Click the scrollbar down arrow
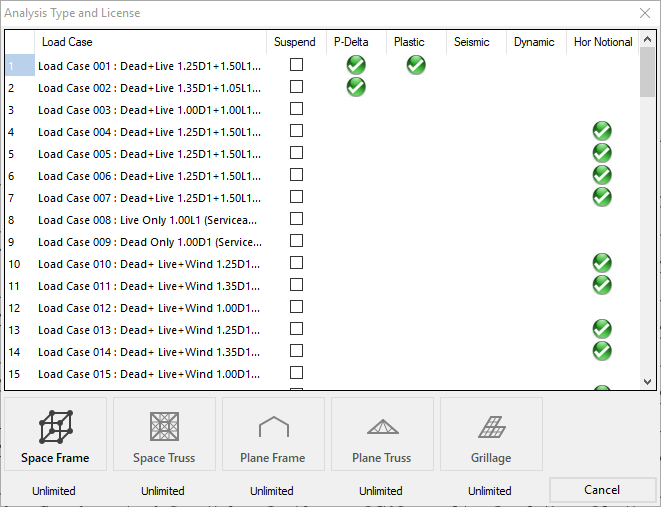This screenshot has height=507, width=661. 648,382
